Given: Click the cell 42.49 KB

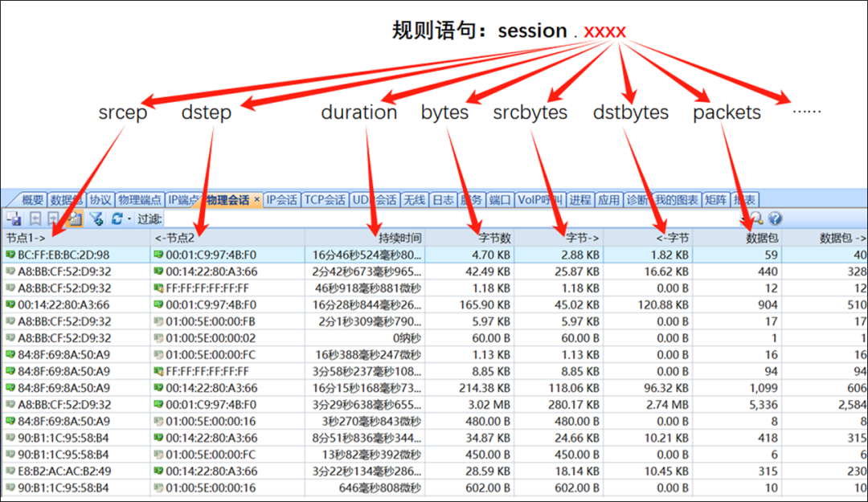Looking at the screenshot, I should (488, 271).
